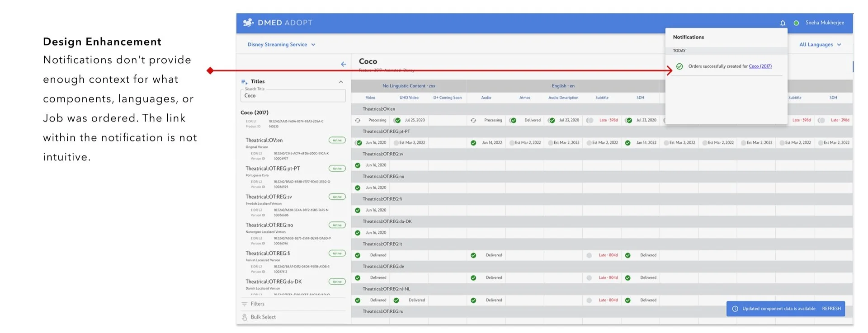Viewport: 868px width, 333px height.
Task: Click the Active badge for Theatrical:OT:REG:sv
Action: tap(337, 197)
